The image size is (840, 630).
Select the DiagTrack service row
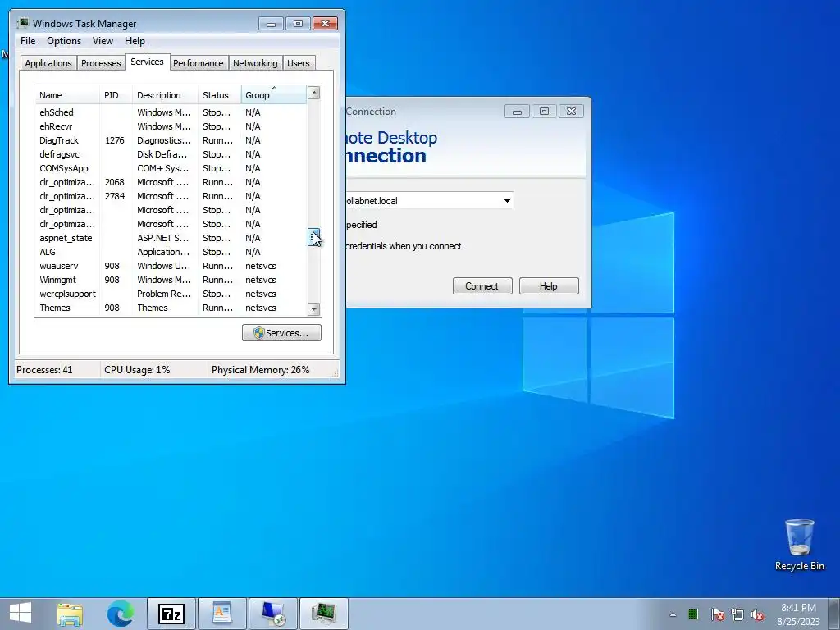pos(171,139)
